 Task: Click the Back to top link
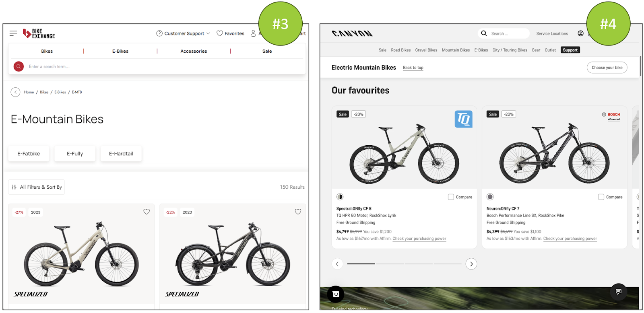[413, 68]
